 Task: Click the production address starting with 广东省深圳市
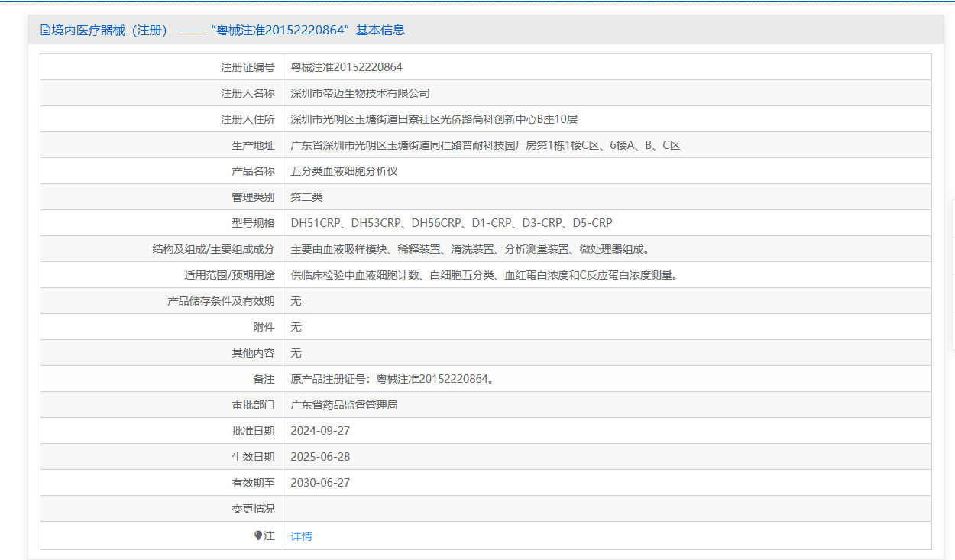click(485, 145)
